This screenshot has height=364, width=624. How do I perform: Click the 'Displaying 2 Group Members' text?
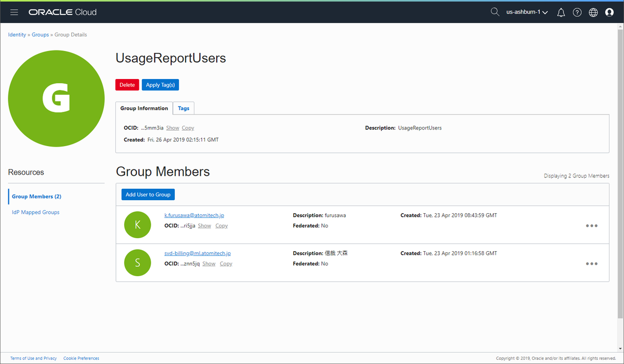[x=577, y=176]
